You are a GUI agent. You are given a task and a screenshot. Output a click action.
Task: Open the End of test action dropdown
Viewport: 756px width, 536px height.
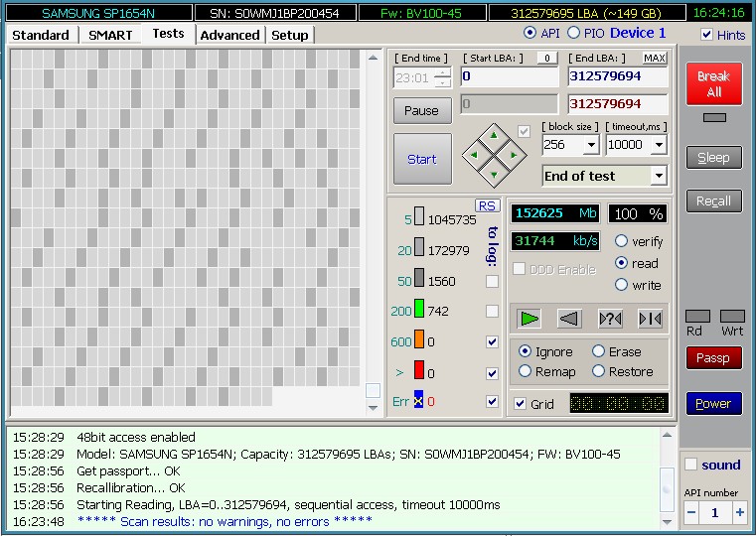(659, 176)
